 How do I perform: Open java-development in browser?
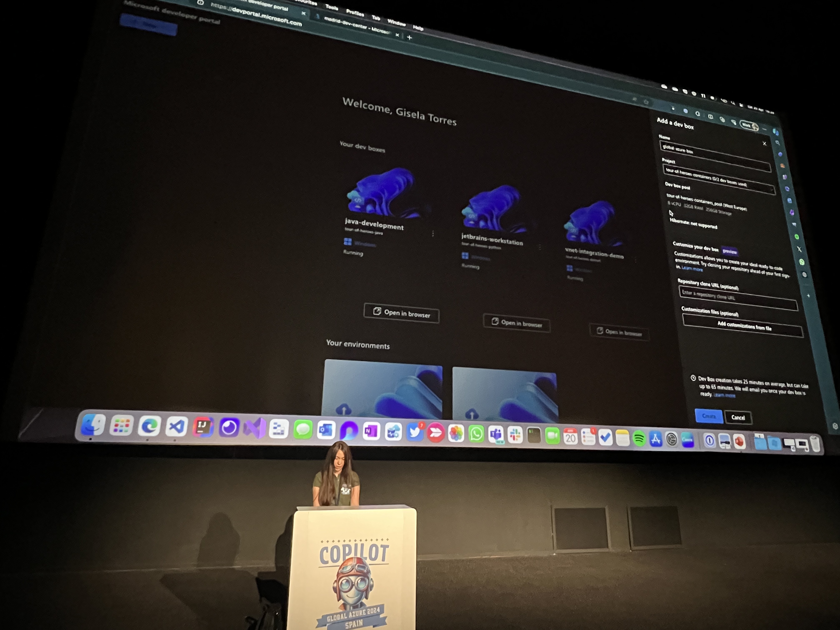pos(401,313)
